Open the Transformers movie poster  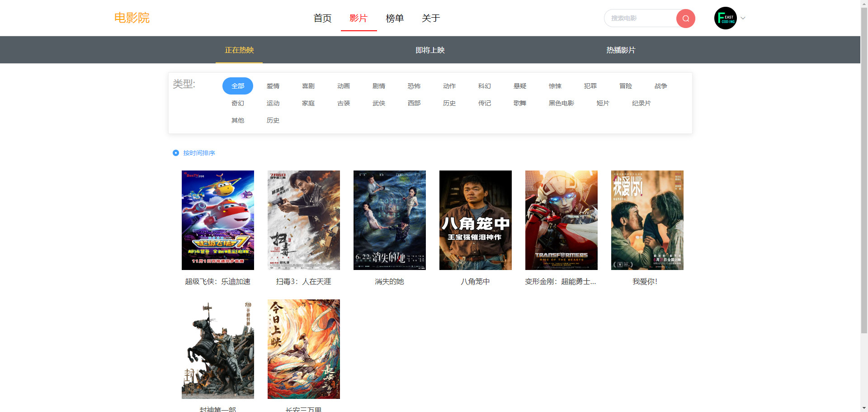[561, 220]
